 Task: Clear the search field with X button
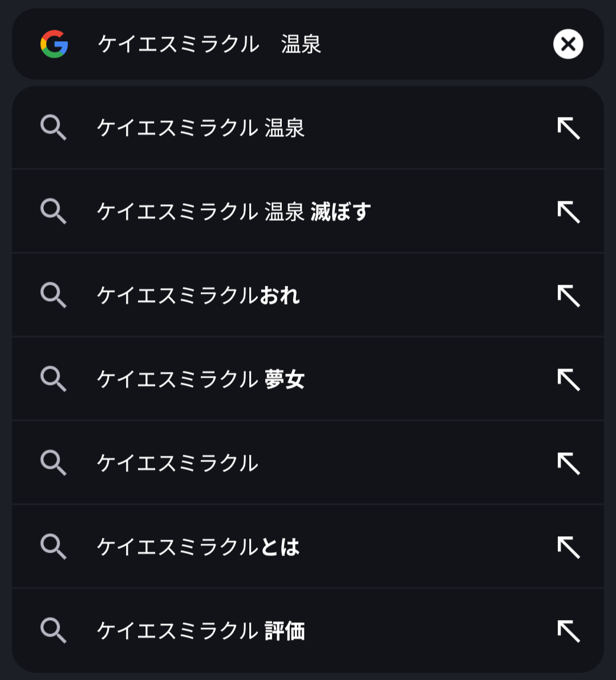(x=568, y=44)
